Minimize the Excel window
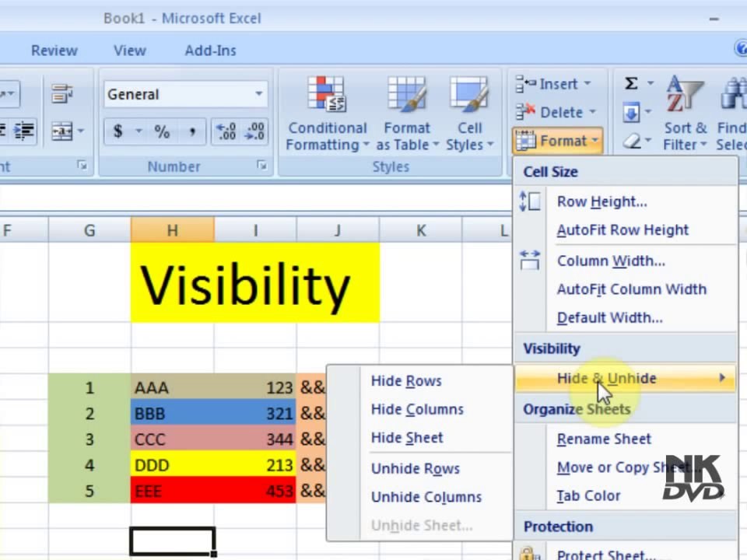This screenshot has height=560, width=747. [714, 19]
